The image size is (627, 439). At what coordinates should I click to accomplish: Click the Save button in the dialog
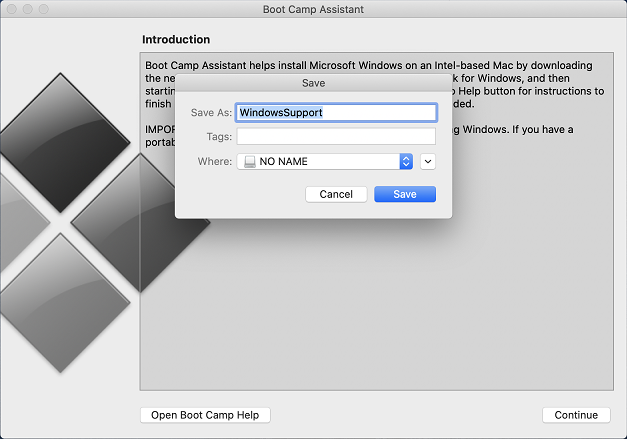pyautogui.click(x=405, y=194)
